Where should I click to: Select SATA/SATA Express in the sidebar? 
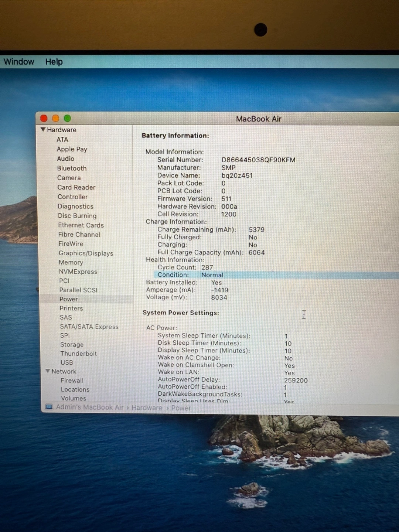coord(89,327)
